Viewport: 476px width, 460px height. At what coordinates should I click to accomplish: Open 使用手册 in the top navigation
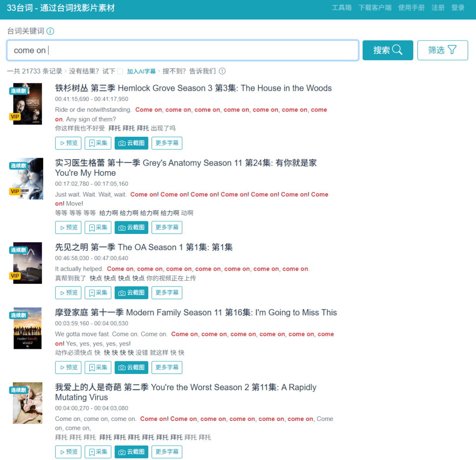click(x=411, y=7)
